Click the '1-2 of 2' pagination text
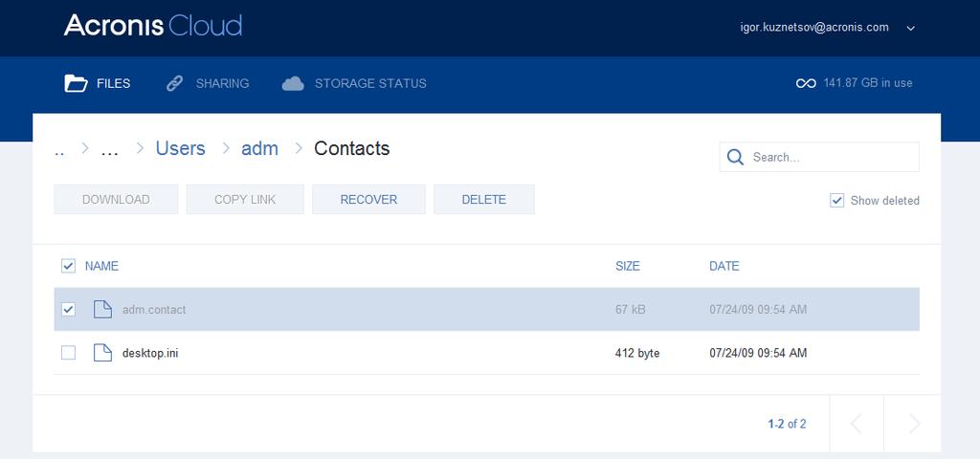The width and height of the screenshot is (980, 459). point(787,424)
